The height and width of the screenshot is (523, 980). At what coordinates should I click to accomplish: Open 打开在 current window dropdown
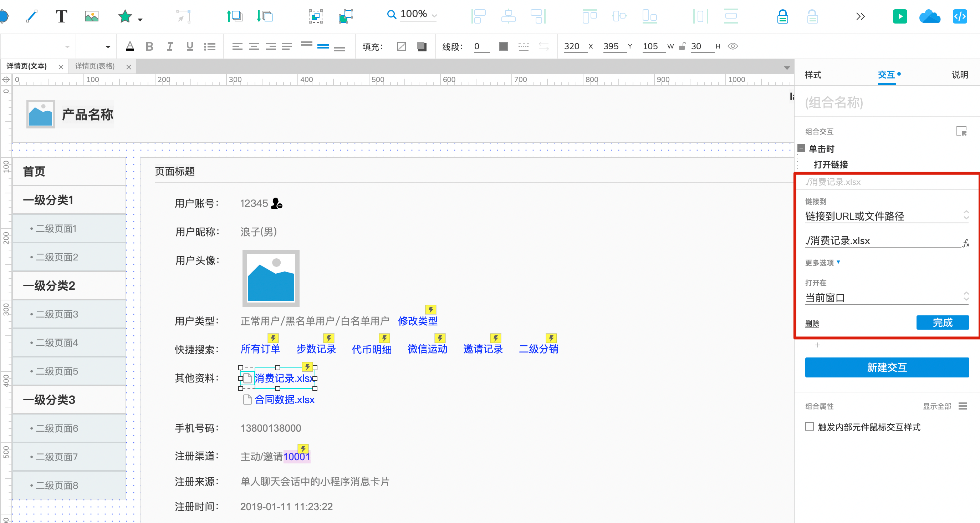(885, 298)
